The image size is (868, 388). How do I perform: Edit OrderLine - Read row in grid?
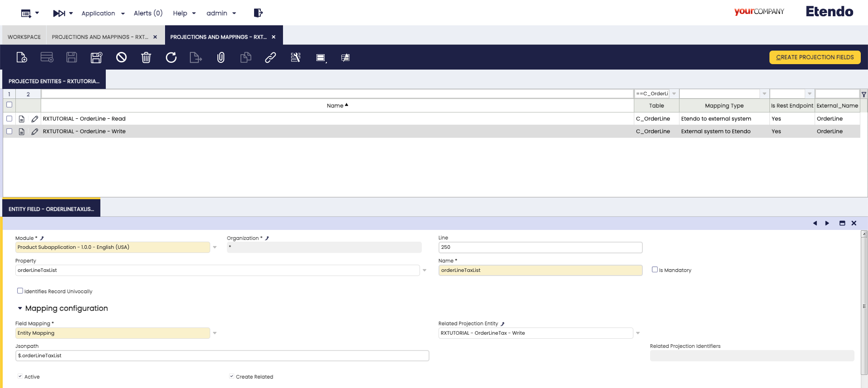pos(34,119)
